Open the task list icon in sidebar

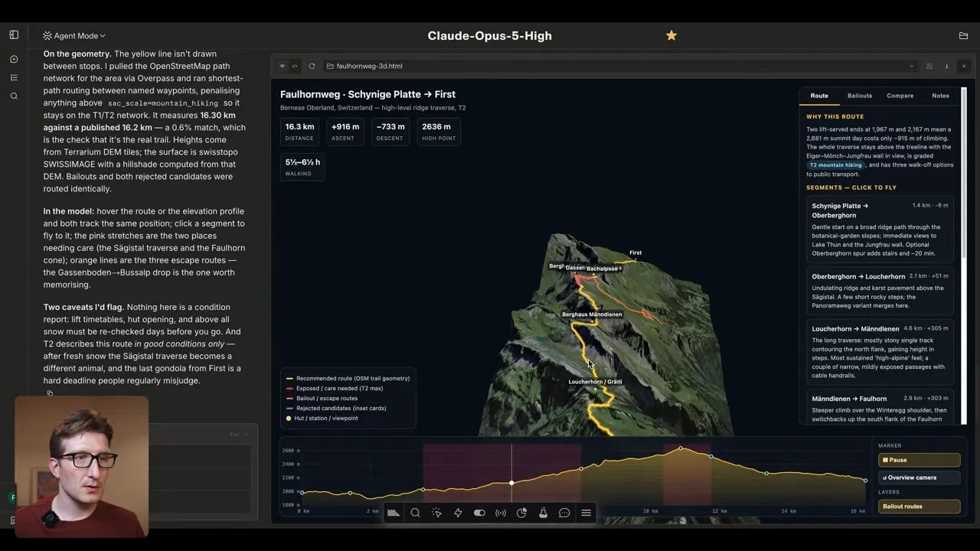coord(14,77)
